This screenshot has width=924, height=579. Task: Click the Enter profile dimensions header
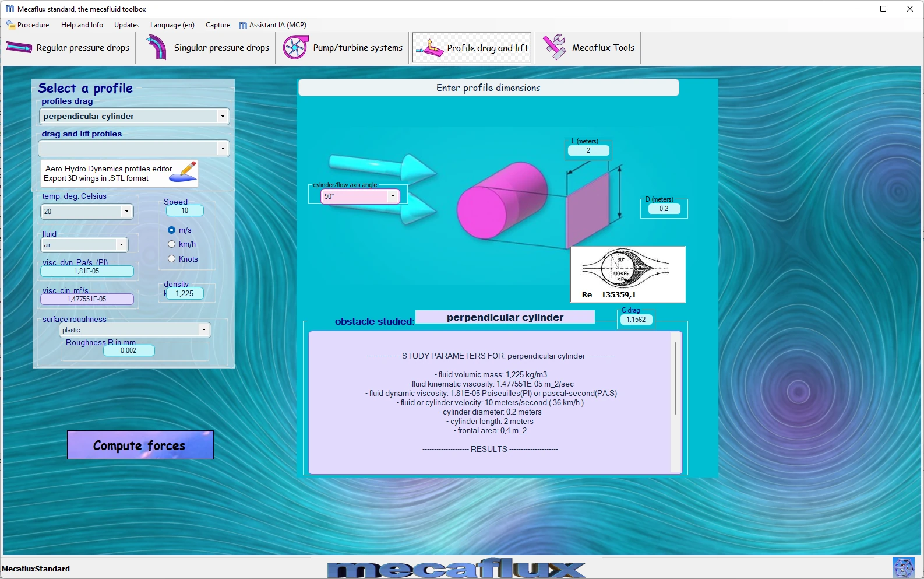(x=488, y=88)
